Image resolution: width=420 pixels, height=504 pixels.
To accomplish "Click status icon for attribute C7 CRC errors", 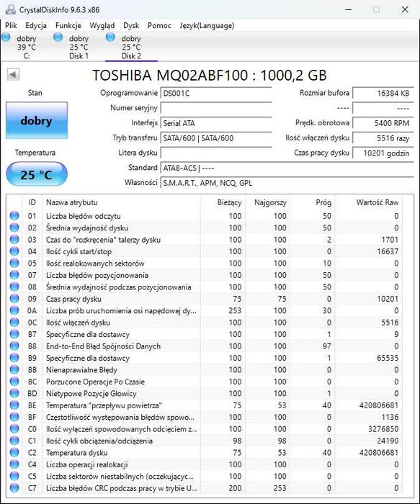I will 14,488.
